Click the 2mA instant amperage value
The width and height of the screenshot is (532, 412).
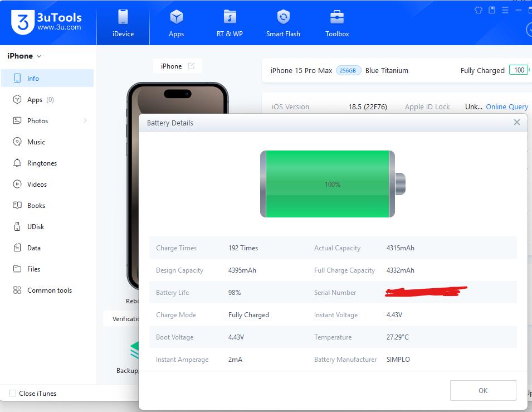[235, 360]
